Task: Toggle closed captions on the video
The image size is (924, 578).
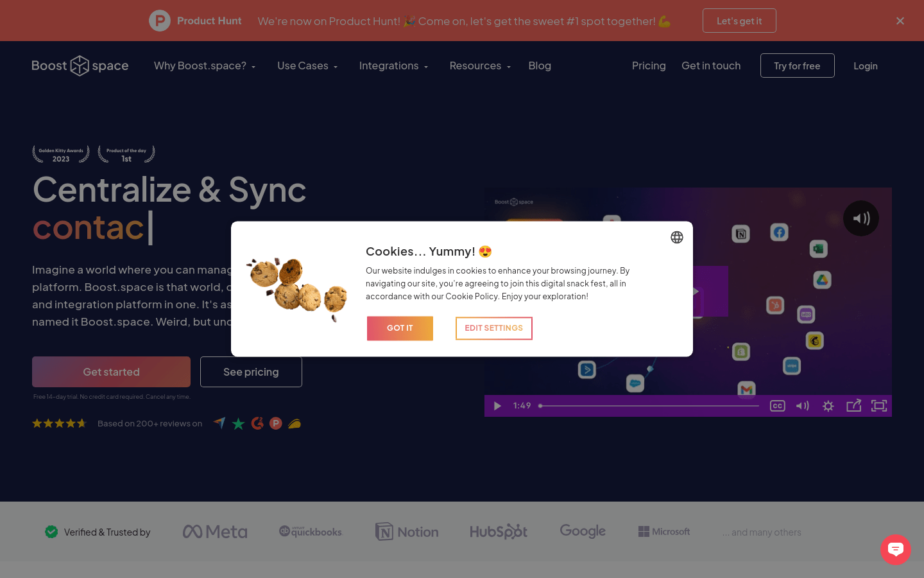Action: pyautogui.click(x=777, y=406)
